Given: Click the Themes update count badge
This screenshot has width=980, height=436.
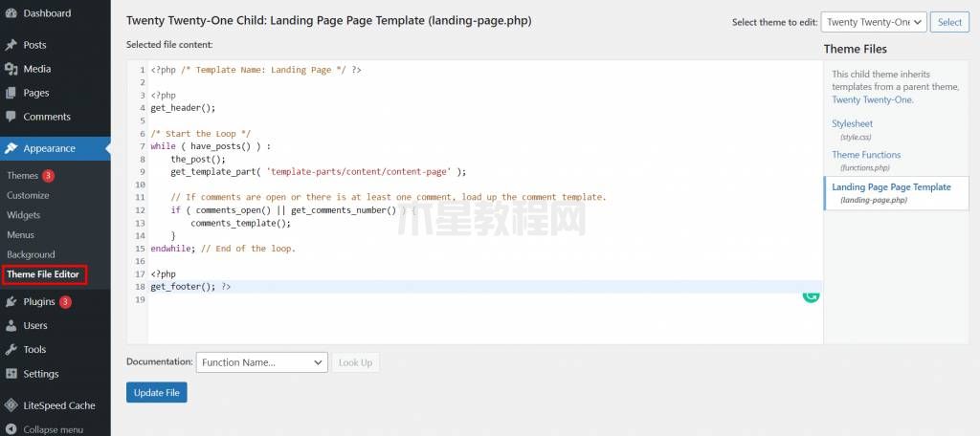Looking at the screenshot, I should coord(48,176).
